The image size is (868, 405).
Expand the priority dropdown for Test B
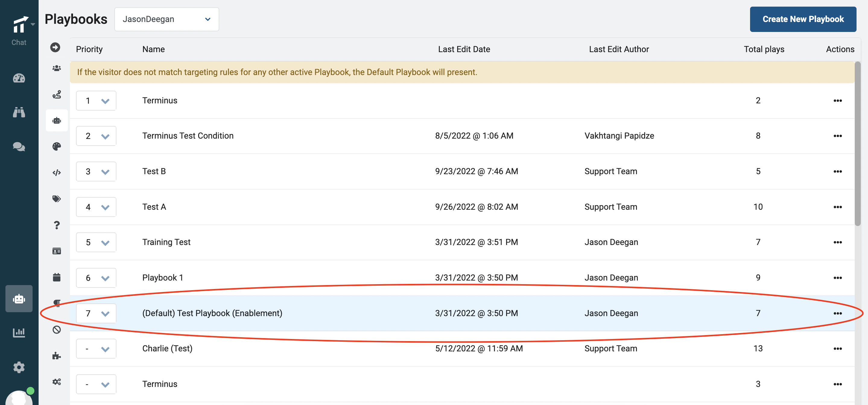[x=96, y=171]
